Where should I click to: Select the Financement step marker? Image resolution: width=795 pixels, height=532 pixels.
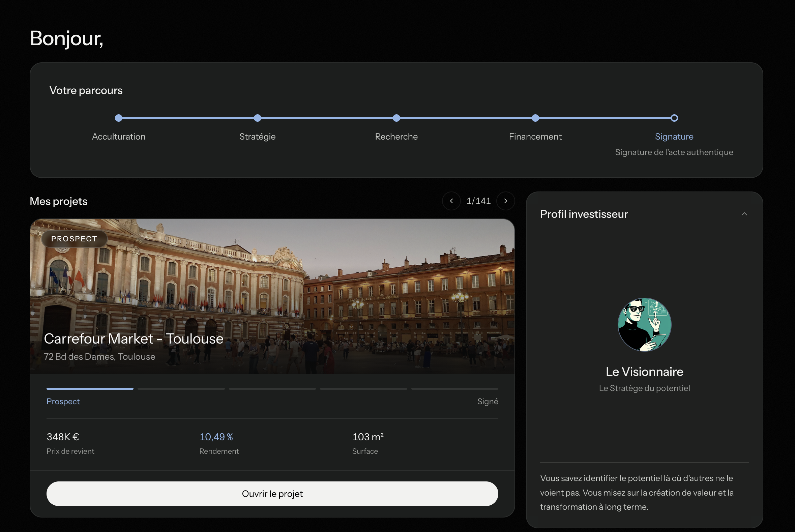(x=535, y=118)
